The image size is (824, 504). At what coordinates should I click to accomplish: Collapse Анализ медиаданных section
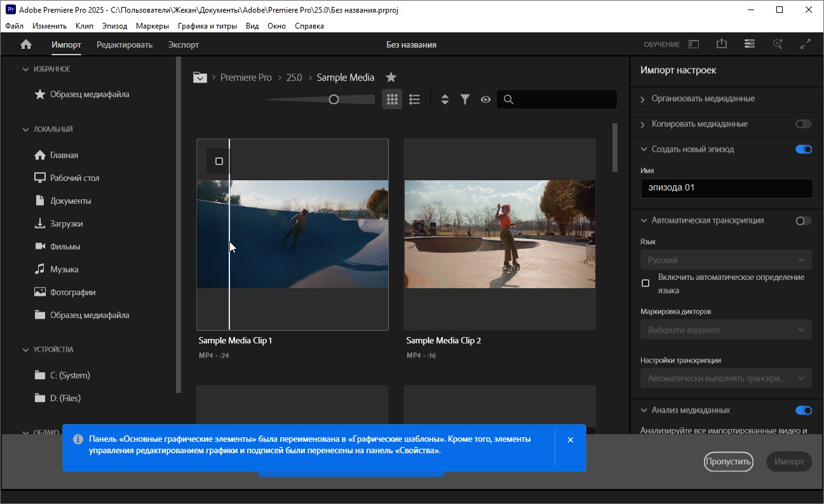pyautogui.click(x=642, y=410)
